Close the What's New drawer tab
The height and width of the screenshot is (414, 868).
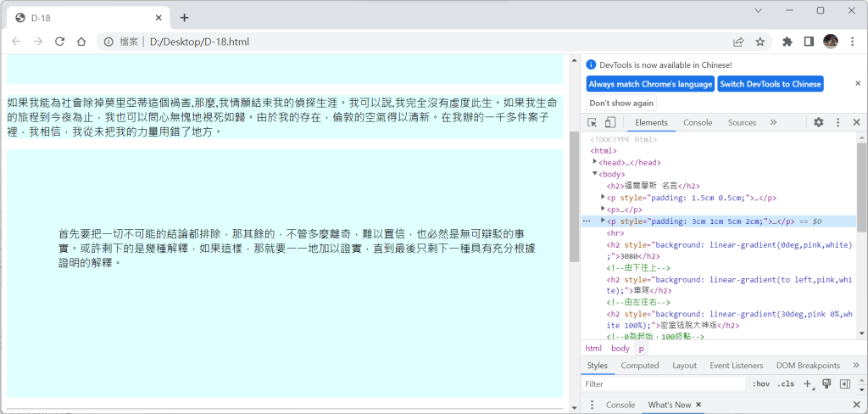coord(698,405)
